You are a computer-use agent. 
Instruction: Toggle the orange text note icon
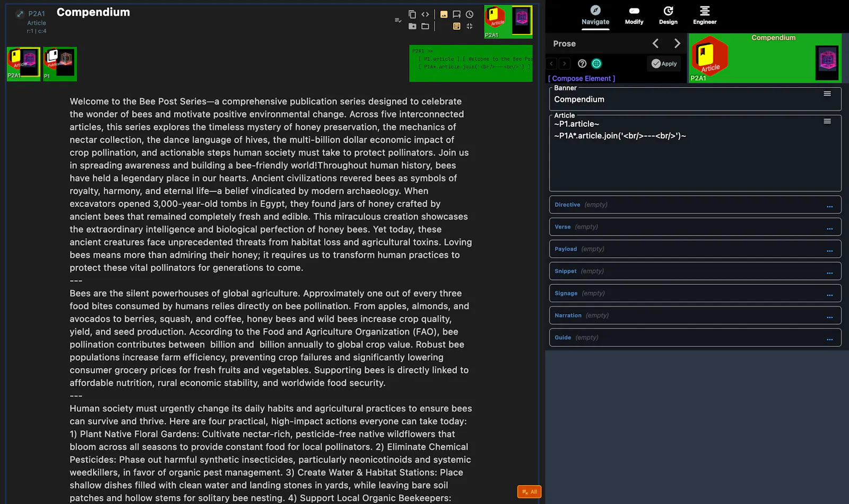coord(456,26)
